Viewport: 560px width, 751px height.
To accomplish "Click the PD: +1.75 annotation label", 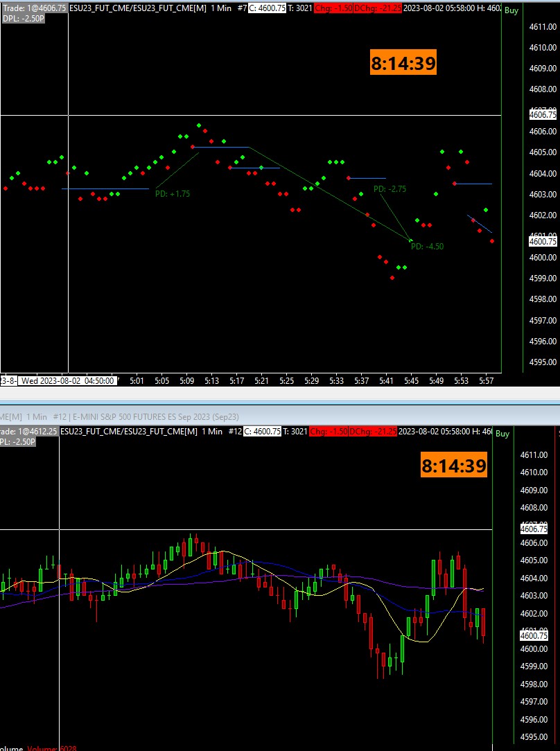I will [x=172, y=193].
